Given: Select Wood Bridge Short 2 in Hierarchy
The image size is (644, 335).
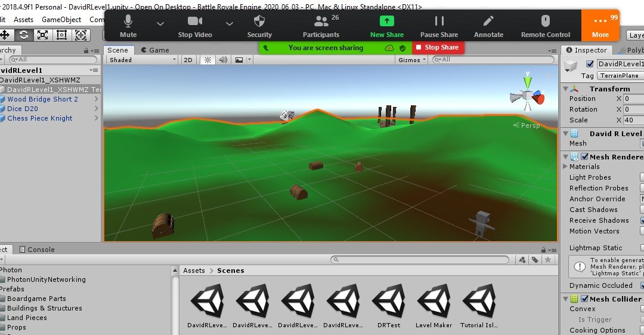Looking at the screenshot, I should (42, 99).
